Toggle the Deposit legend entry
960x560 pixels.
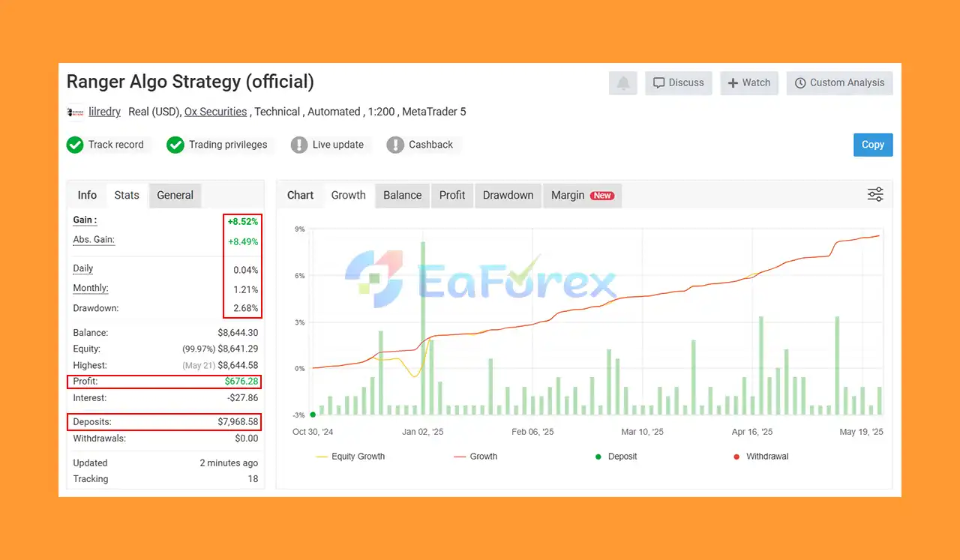616,457
